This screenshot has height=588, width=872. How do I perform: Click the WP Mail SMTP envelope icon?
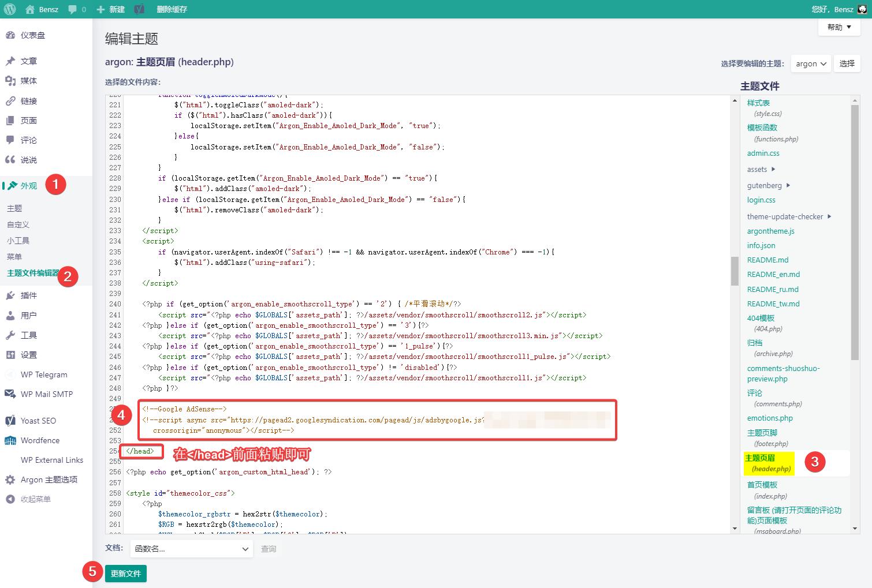click(10, 394)
